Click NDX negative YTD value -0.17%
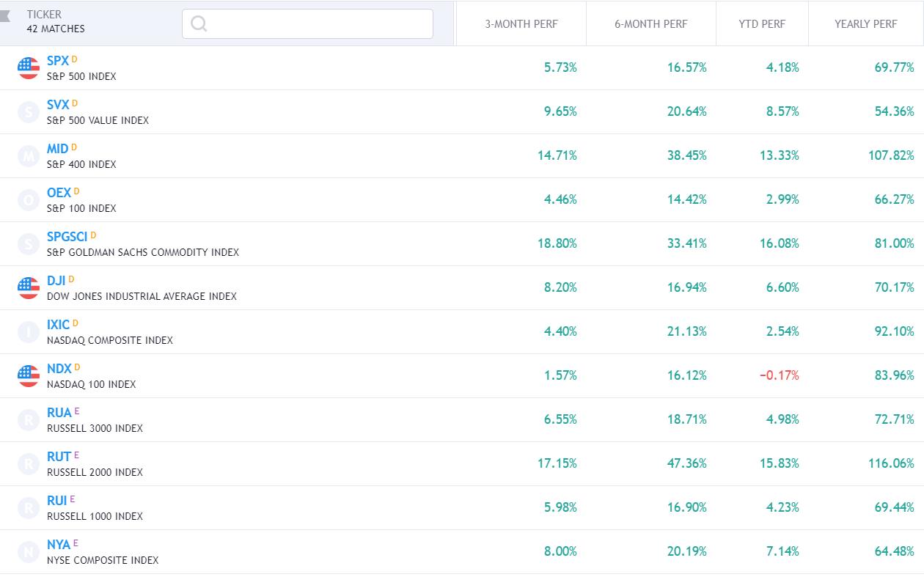The height and width of the screenshot is (577, 924). [x=779, y=375]
